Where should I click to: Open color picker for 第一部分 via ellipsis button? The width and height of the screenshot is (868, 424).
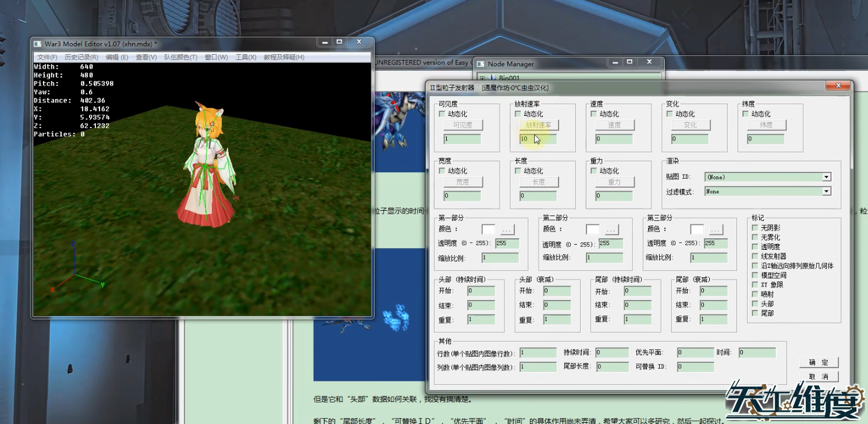tap(507, 229)
